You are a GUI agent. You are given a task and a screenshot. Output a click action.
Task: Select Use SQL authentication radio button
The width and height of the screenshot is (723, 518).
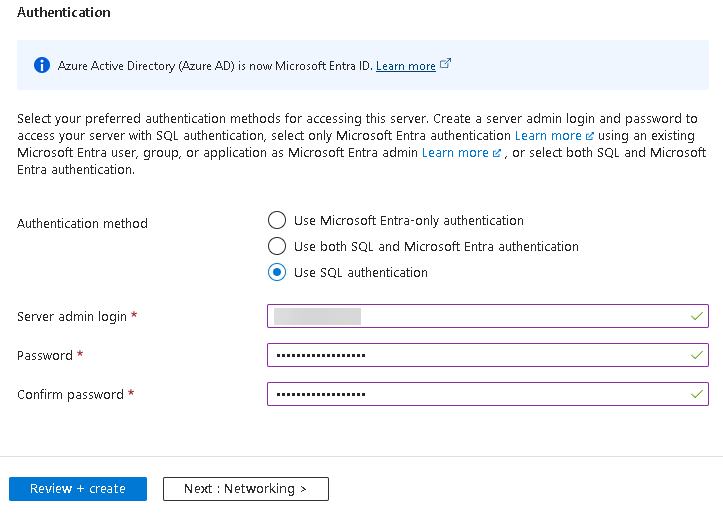pyautogui.click(x=277, y=272)
